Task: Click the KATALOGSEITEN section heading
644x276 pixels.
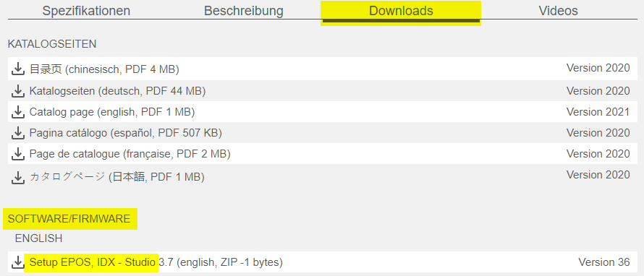Action: (52, 44)
